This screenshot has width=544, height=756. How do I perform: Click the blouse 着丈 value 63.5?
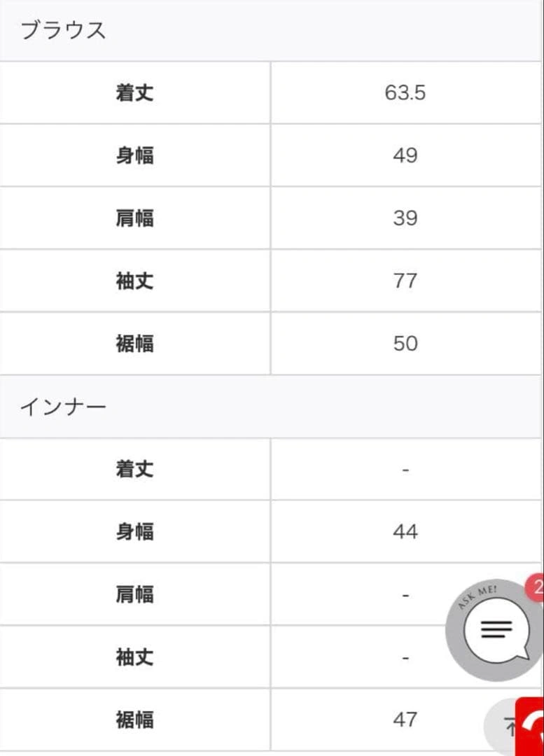[405, 92]
